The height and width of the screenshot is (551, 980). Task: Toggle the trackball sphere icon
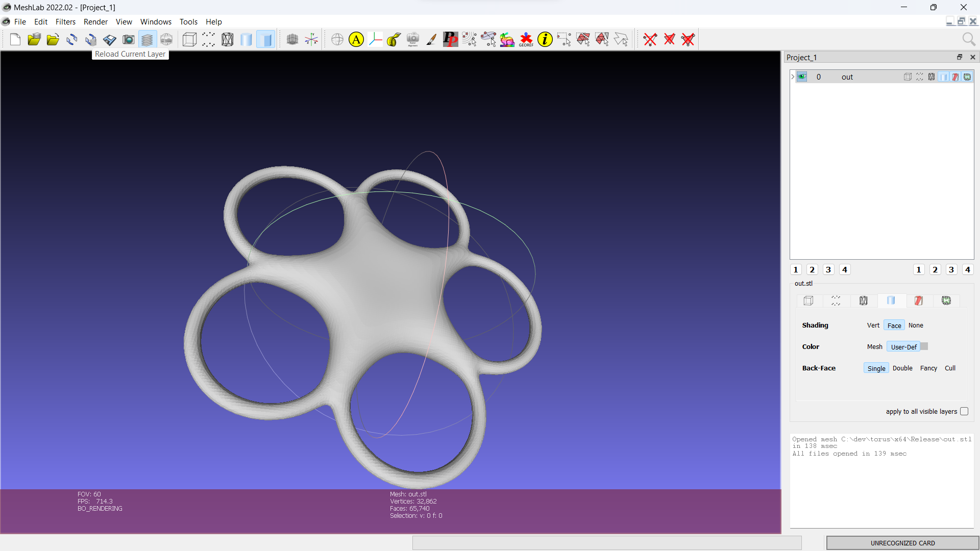pyautogui.click(x=337, y=39)
